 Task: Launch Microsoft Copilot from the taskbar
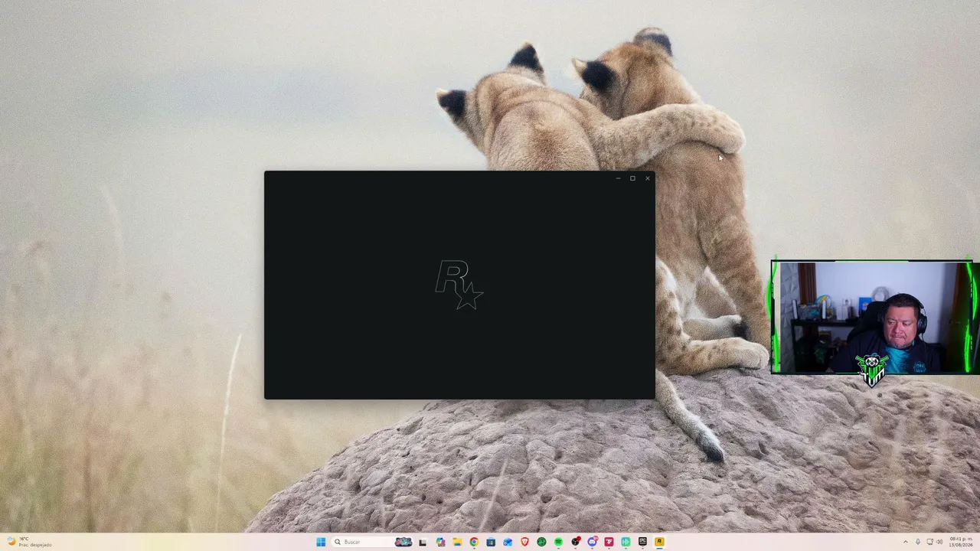[x=440, y=542]
